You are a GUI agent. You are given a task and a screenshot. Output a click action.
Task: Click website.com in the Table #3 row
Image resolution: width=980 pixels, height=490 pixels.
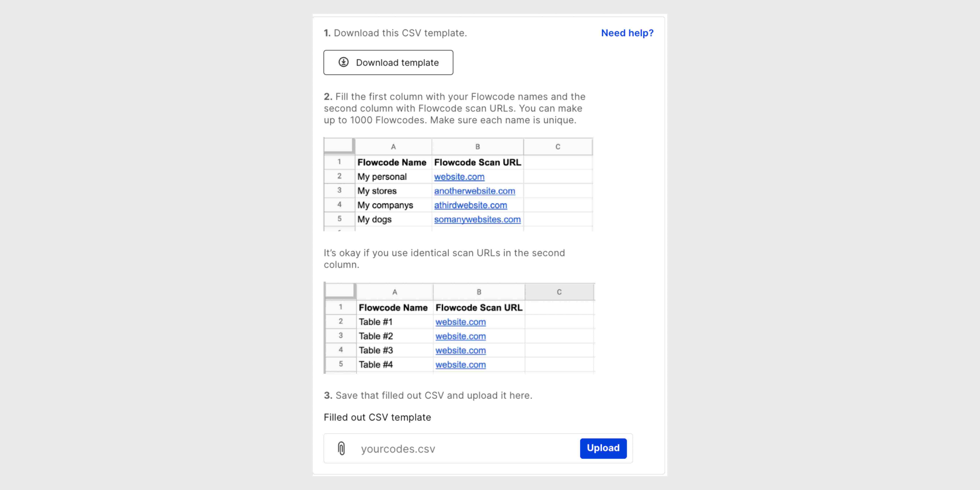click(x=460, y=350)
